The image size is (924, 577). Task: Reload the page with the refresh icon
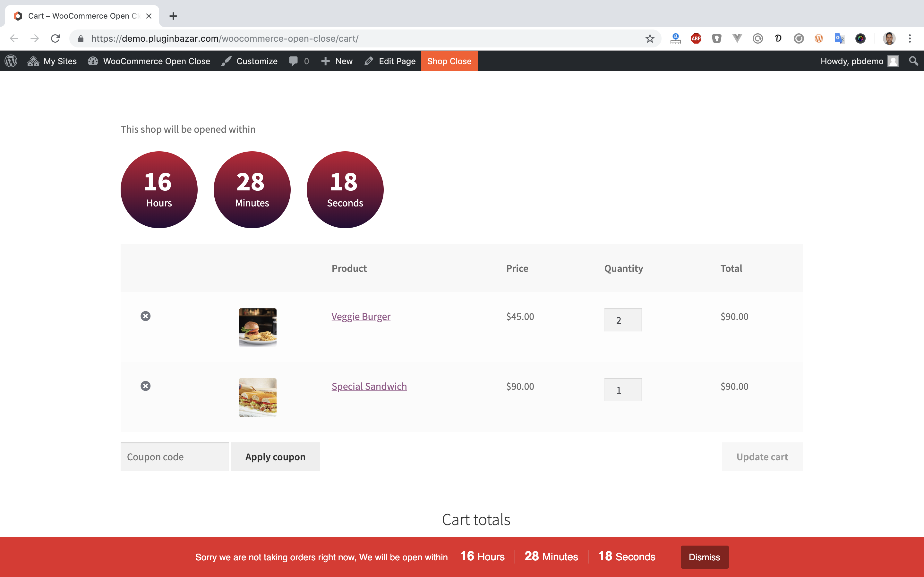(56, 38)
